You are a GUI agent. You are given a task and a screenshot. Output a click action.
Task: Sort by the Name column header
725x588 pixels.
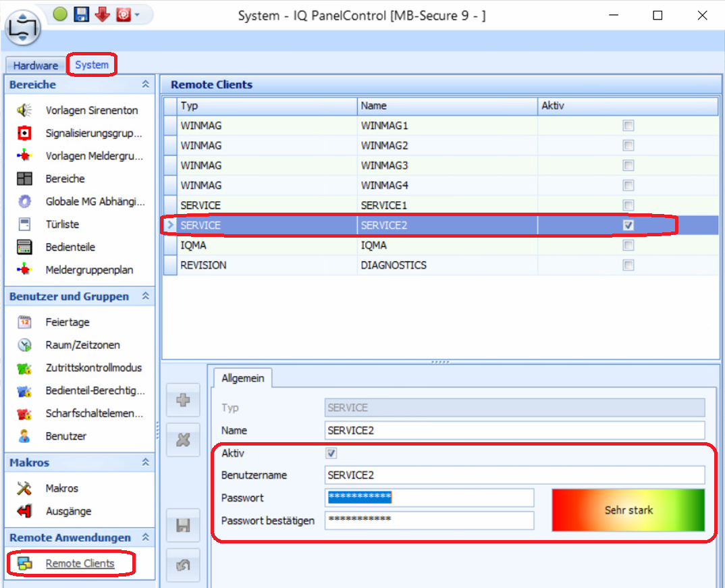[x=447, y=106]
